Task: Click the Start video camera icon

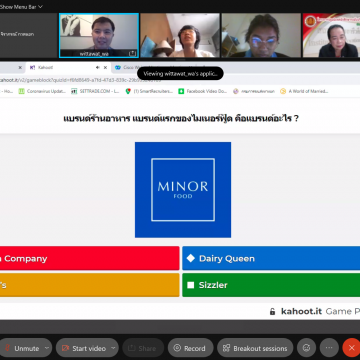Action: click(65, 348)
